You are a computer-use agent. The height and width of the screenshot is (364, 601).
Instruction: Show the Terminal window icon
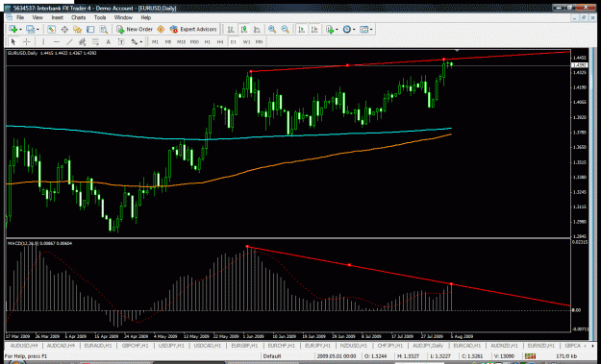click(90, 29)
